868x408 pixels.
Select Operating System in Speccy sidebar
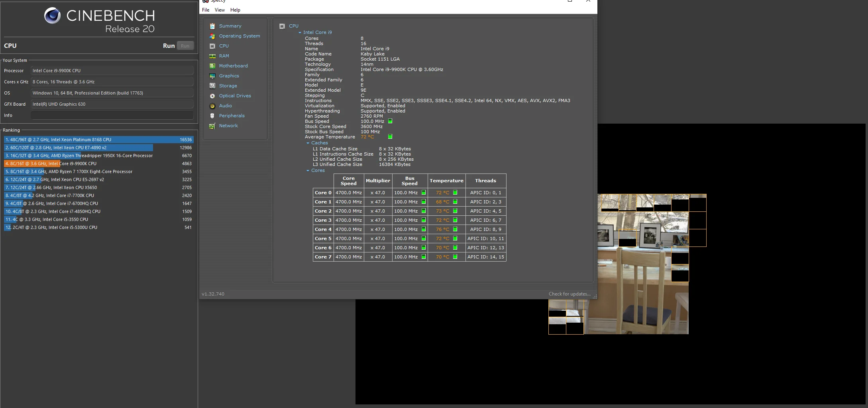[x=240, y=36]
